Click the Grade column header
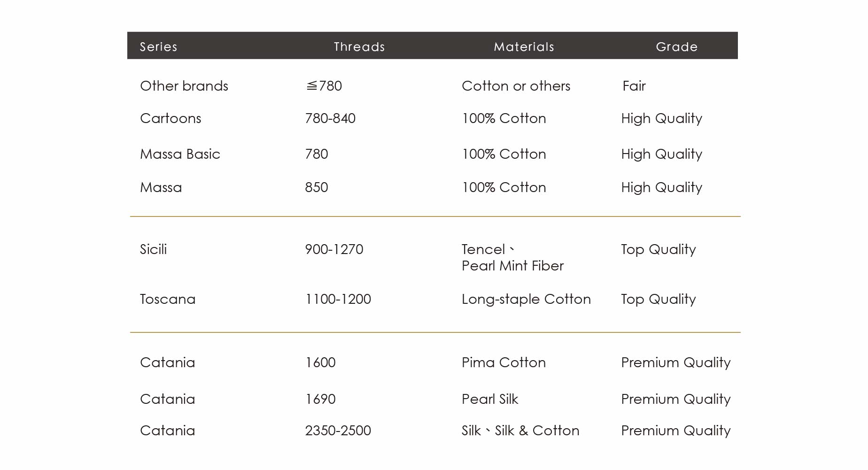Viewport: 868px width, 470px height. pos(676,46)
